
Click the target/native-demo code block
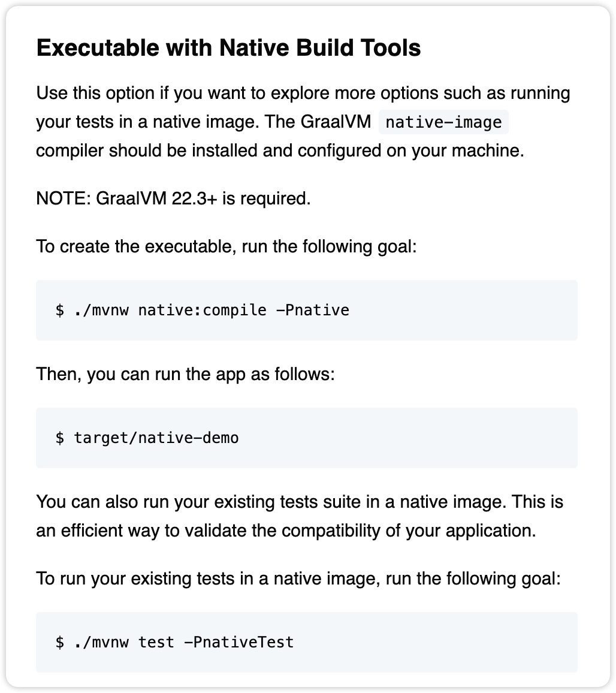(307, 438)
